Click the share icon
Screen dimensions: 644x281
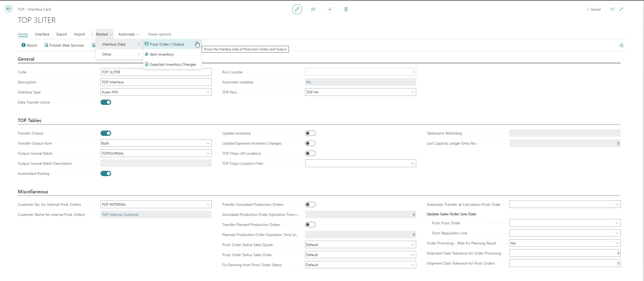point(313,9)
